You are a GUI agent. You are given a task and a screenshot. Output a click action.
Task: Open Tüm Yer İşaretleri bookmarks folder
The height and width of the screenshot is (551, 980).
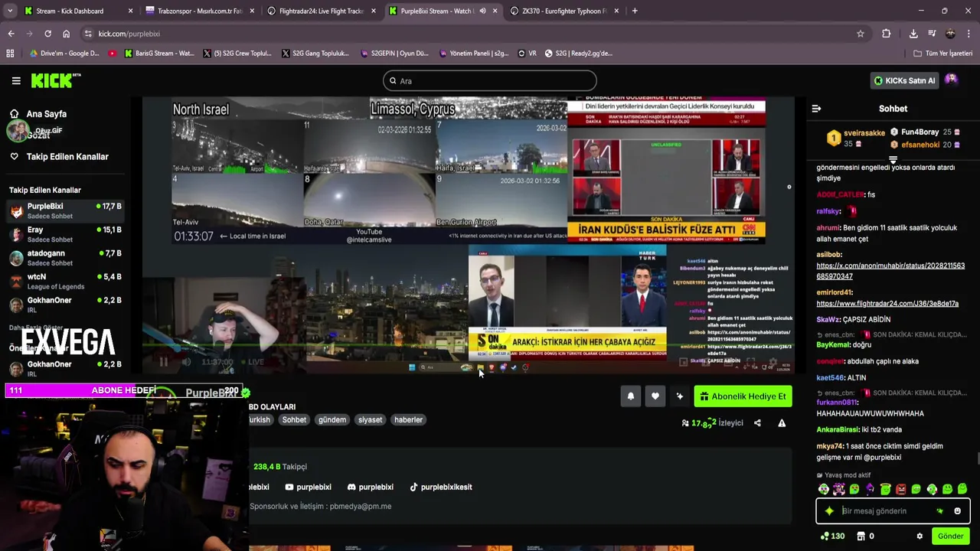coord(942,54)
